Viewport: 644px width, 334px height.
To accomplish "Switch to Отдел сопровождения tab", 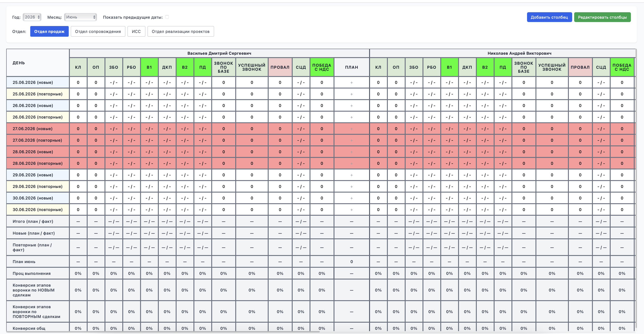I will pos(98,32).
